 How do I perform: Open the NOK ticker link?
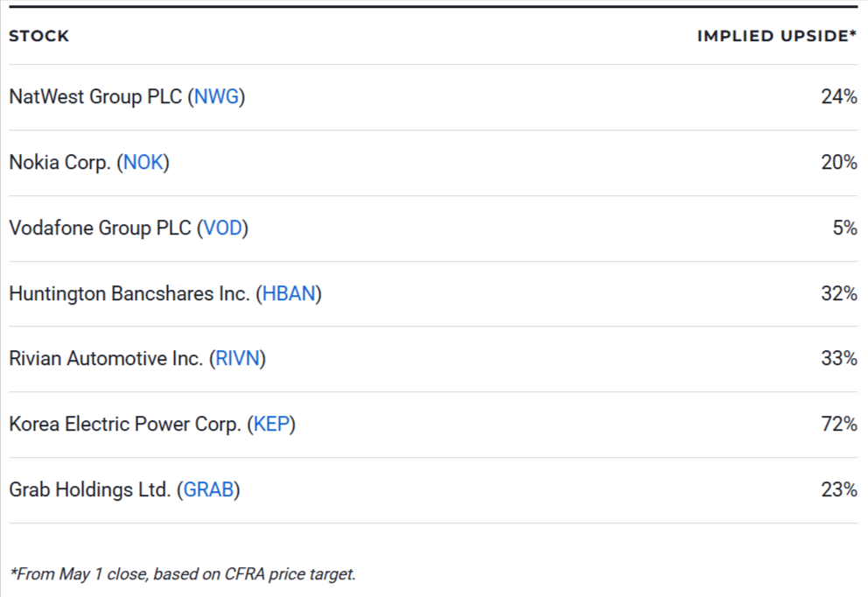coord(143,162)
